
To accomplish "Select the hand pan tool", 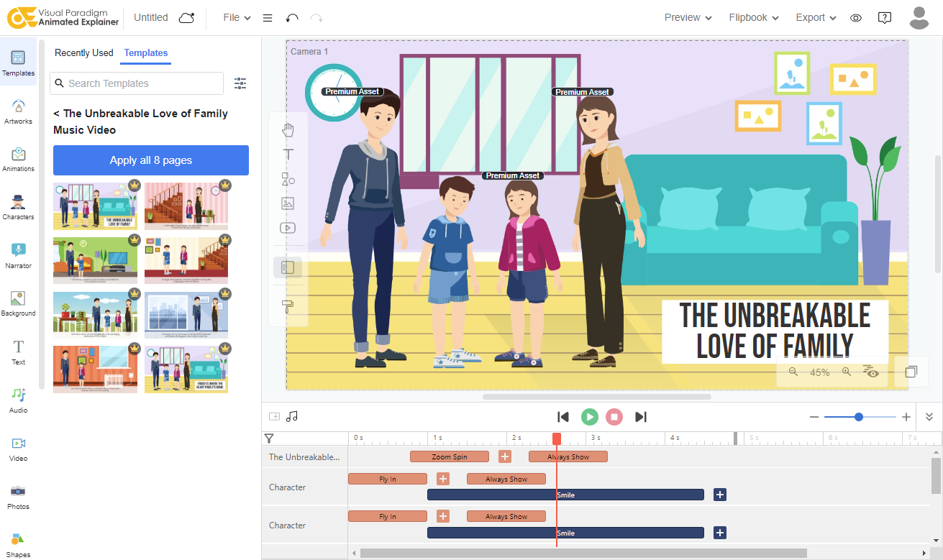I will [288, 130].
